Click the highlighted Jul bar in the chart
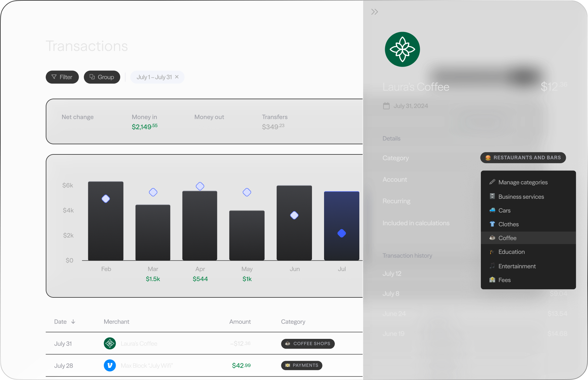Viewport: 588px width, 380px height. [x=341, y=225]
